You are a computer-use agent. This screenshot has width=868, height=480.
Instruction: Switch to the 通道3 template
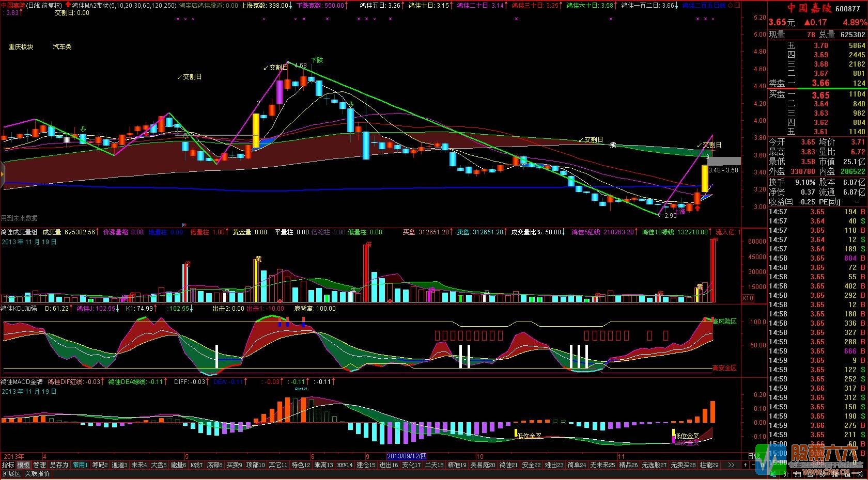click(119, 465)
